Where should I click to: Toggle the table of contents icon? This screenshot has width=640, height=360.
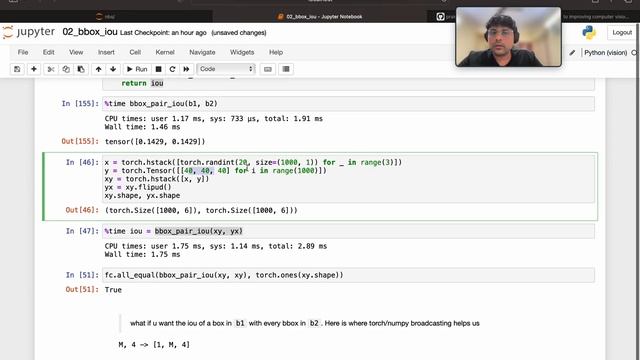coord(286,69)
